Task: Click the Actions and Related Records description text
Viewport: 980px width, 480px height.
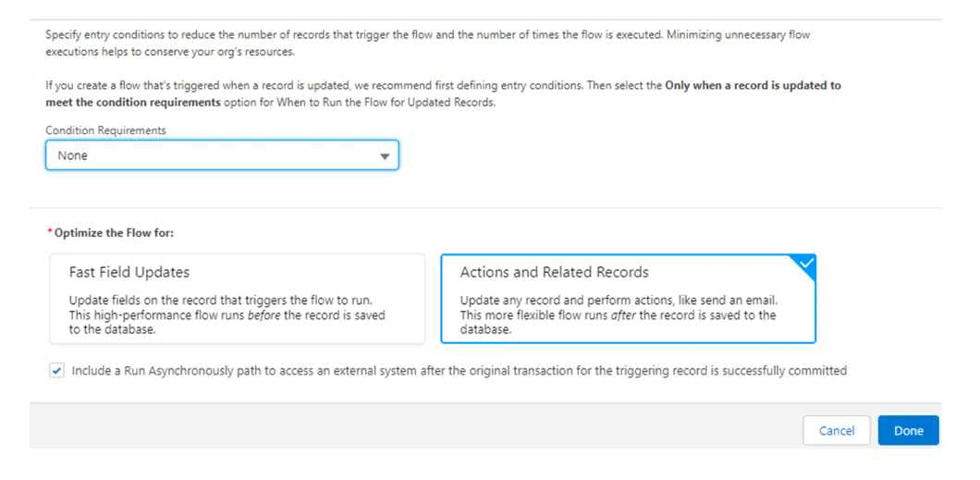Action: coord(618,314)
